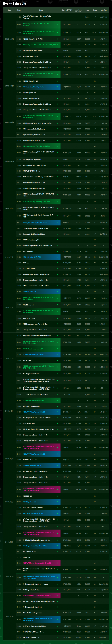
Task: Expand the #4 Megastack Turbo 20 Sec row arrow
Action: pyautogui.click(x=58, y=50)
